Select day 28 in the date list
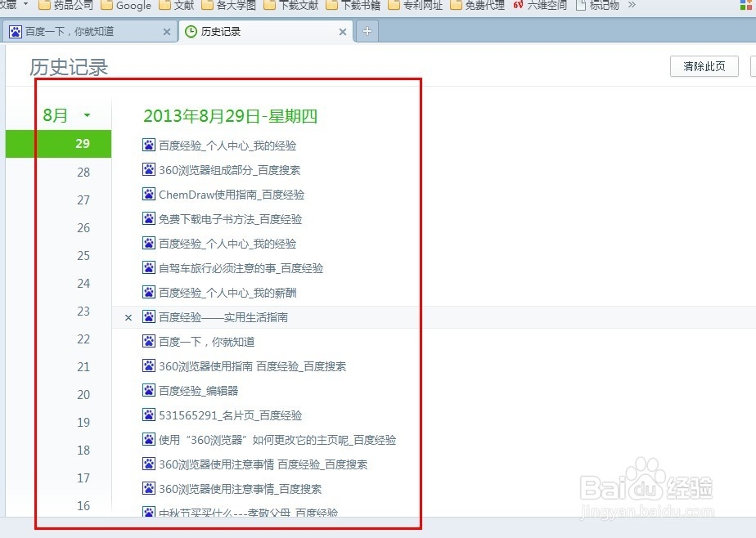 [83, 172]
